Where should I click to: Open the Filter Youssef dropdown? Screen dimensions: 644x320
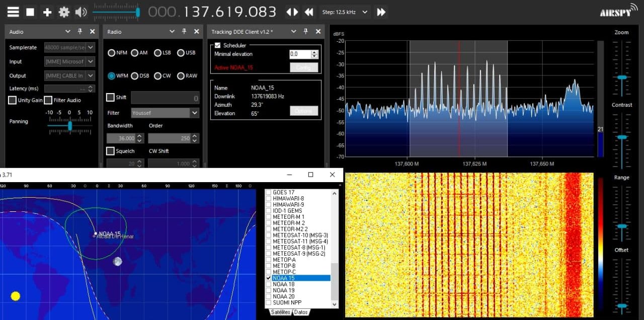click(165, 113)
